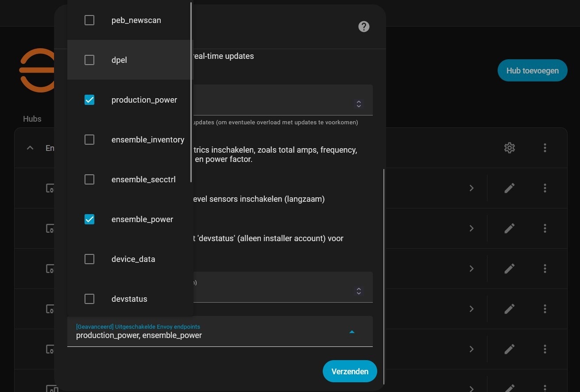Click pencil edit icon in second device row
Image resolution: width=580 pixels, height=392 pixels.
510,228
